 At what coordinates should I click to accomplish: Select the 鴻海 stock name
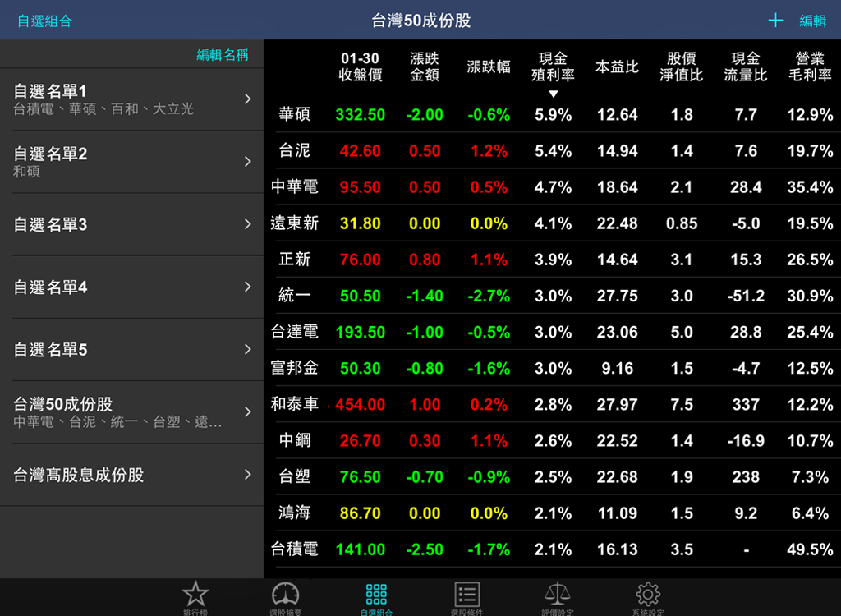(295, 513)
